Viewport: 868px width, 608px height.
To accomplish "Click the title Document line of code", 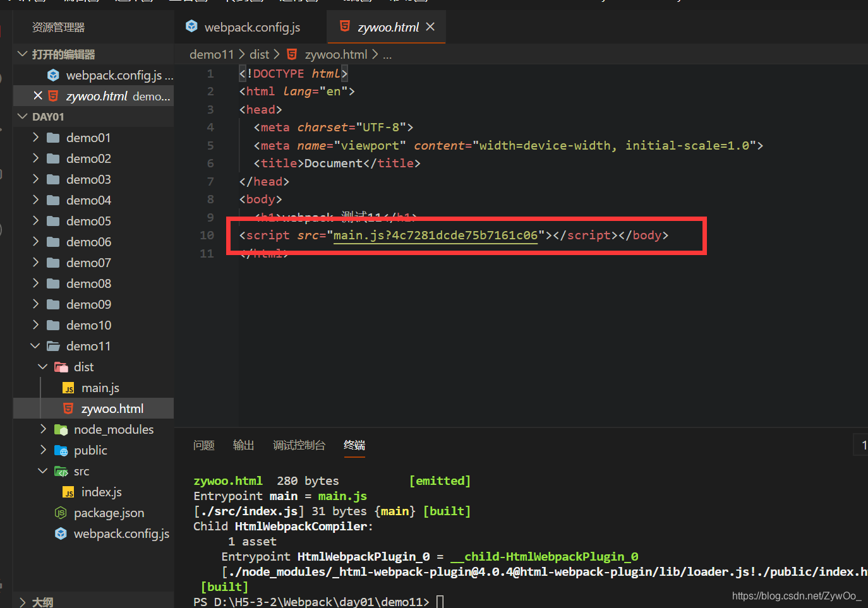I will point(337,164).
